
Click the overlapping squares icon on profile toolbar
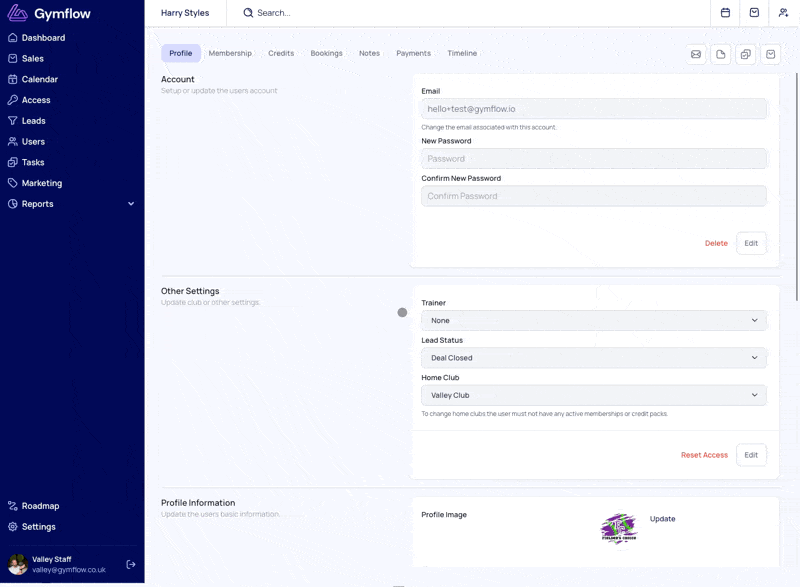746,54
